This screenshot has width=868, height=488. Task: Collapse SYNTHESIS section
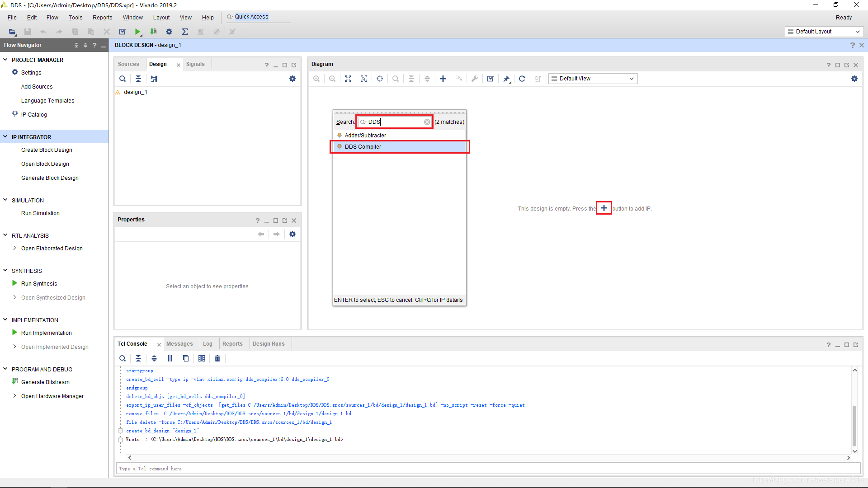5,270
